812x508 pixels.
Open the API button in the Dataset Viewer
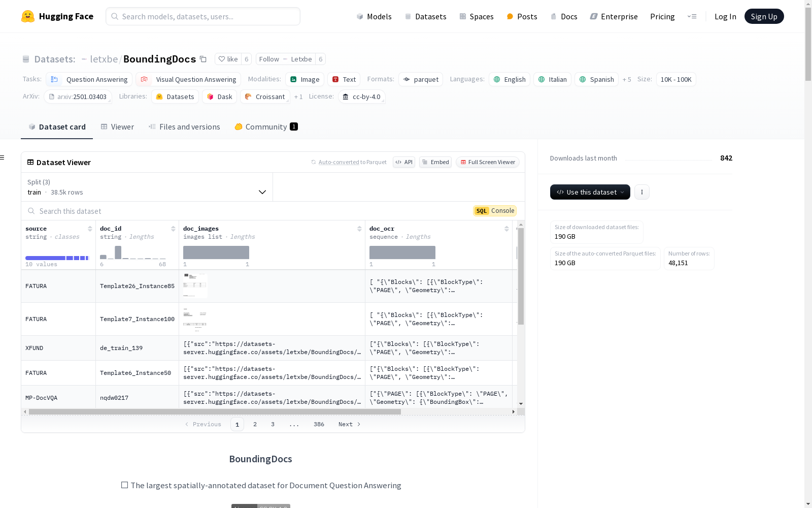click(x=404, y=162)
